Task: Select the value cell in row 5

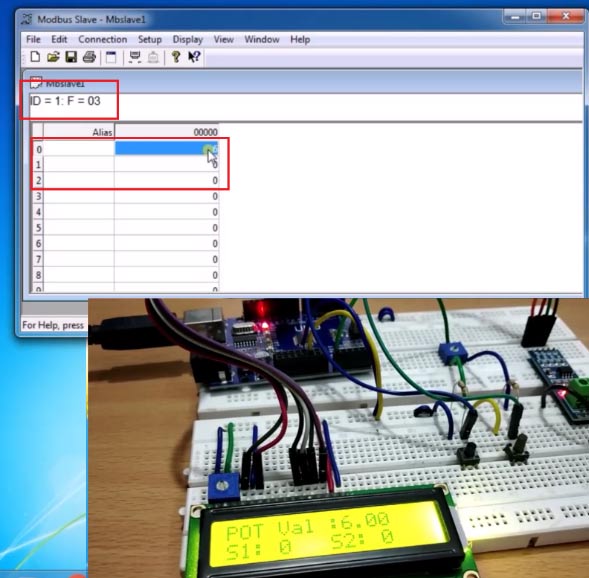Action: [166, 228]
